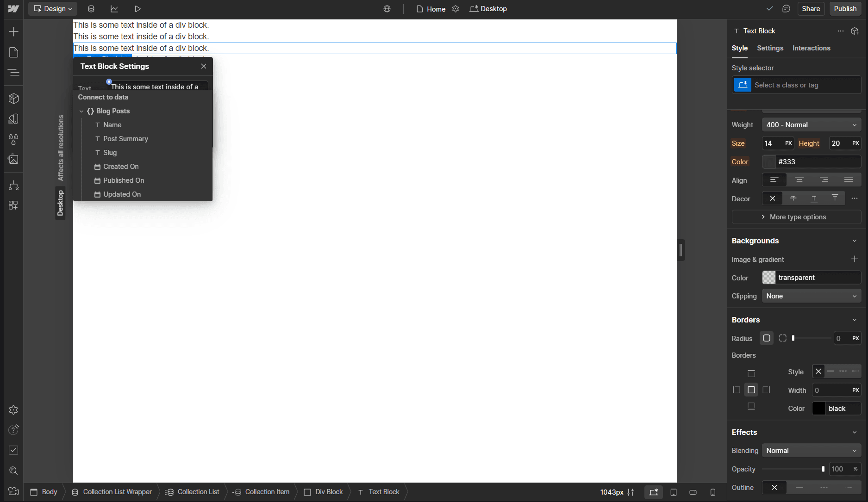Click the black border color swatch
Image resolution: width=868 pixels, height=502 pixels.
(x=819, y=409)
